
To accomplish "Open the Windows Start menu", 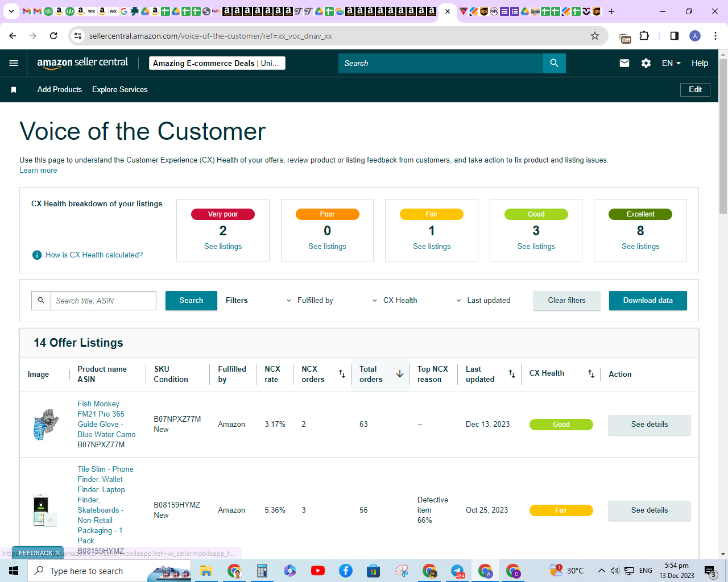I will point(14,571).
